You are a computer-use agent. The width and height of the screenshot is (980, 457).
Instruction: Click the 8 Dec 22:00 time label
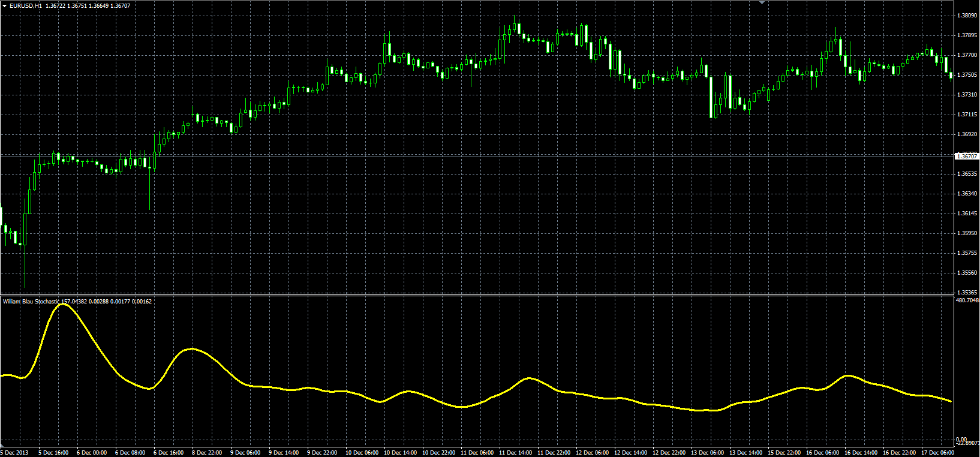coord(207,453)
